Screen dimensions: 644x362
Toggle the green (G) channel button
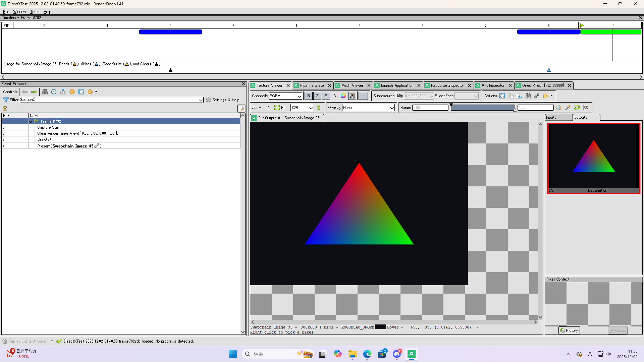[317, 96]
